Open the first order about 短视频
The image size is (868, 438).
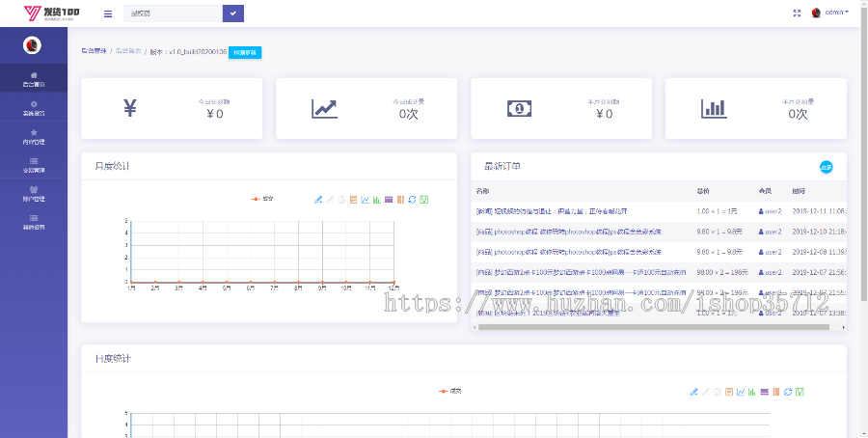(x=552, y=211)
